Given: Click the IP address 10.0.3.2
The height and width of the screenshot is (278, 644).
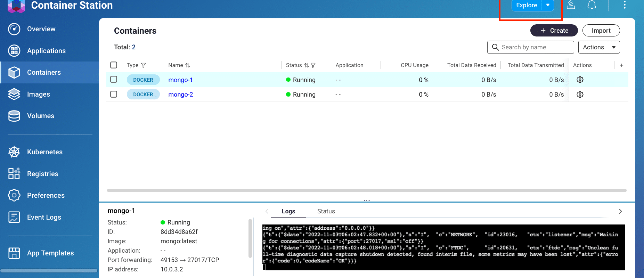Looking at the screenshot, I should tap(172, 269).
